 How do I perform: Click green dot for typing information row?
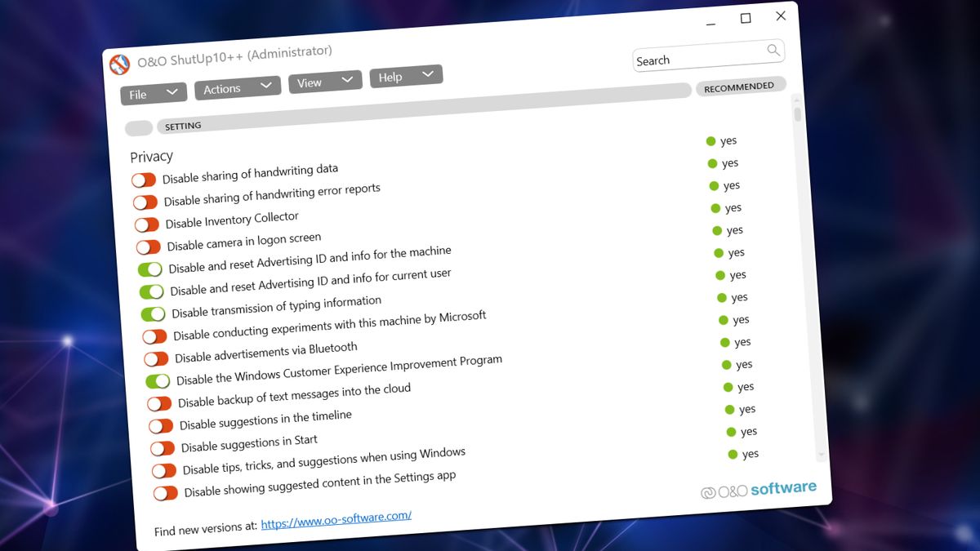[720, 275]
